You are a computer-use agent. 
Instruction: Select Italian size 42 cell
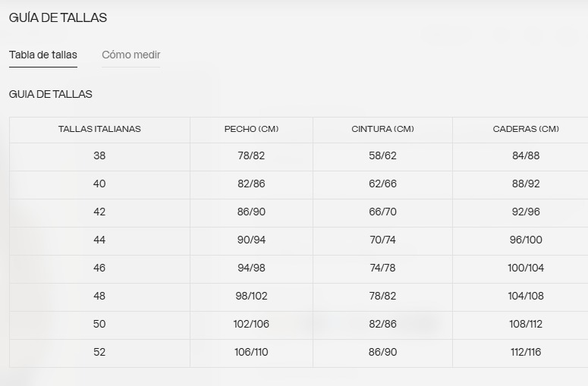(x=99, y=212)
